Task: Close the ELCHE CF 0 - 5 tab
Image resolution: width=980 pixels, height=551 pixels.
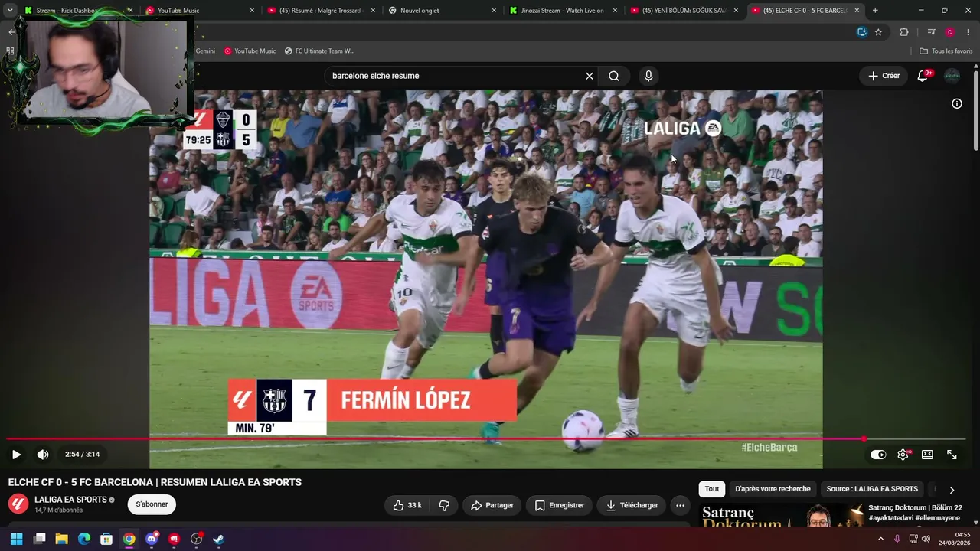Action: (x=857, y=11)
